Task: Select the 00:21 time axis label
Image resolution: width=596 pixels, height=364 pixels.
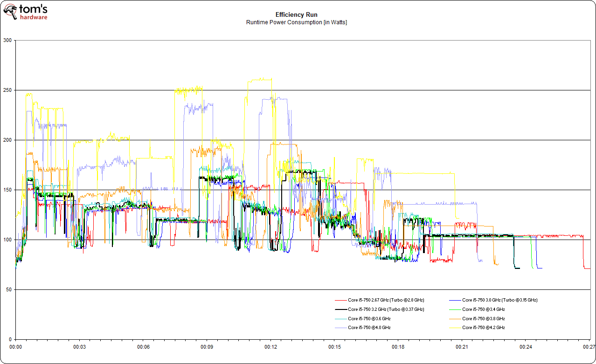Action: 462,347
